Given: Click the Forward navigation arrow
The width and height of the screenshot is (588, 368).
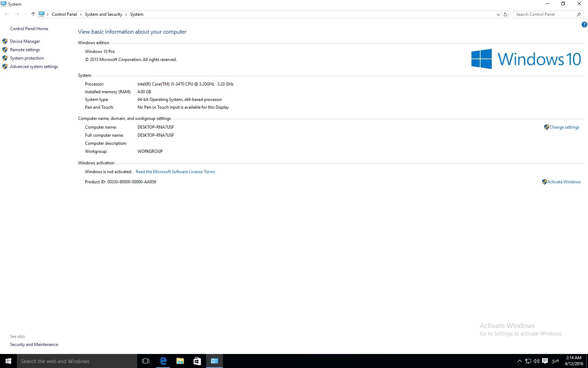Looking at the screenshot, I should coord(17,14).
